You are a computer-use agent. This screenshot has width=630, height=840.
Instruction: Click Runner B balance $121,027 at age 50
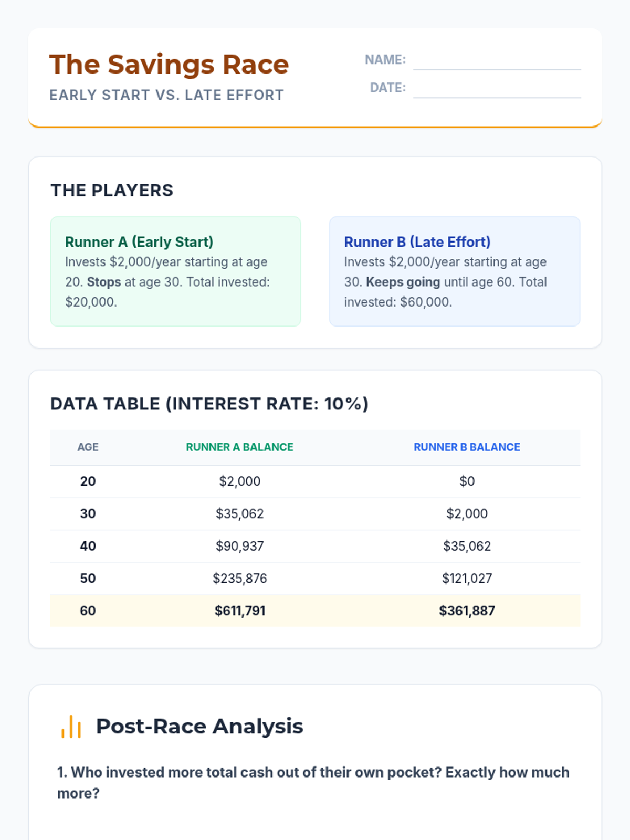click(467, 579)
